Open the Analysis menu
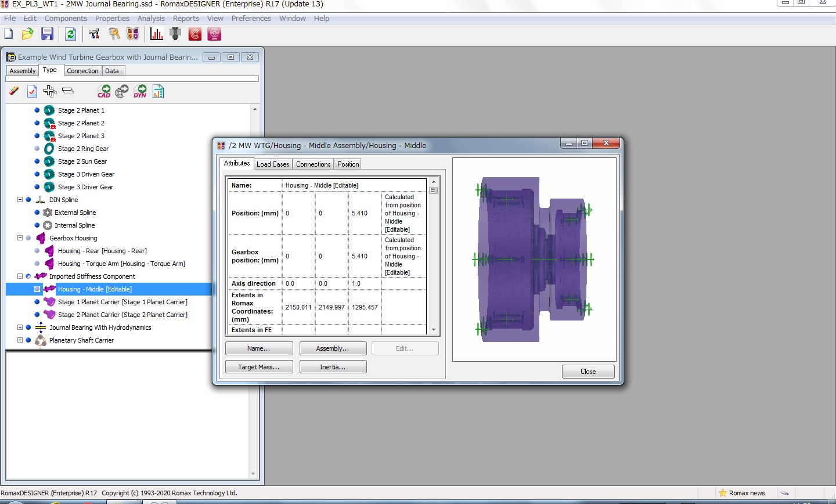Screen dimensions: 836x504 pyautogui.click(x=151, y=19)
